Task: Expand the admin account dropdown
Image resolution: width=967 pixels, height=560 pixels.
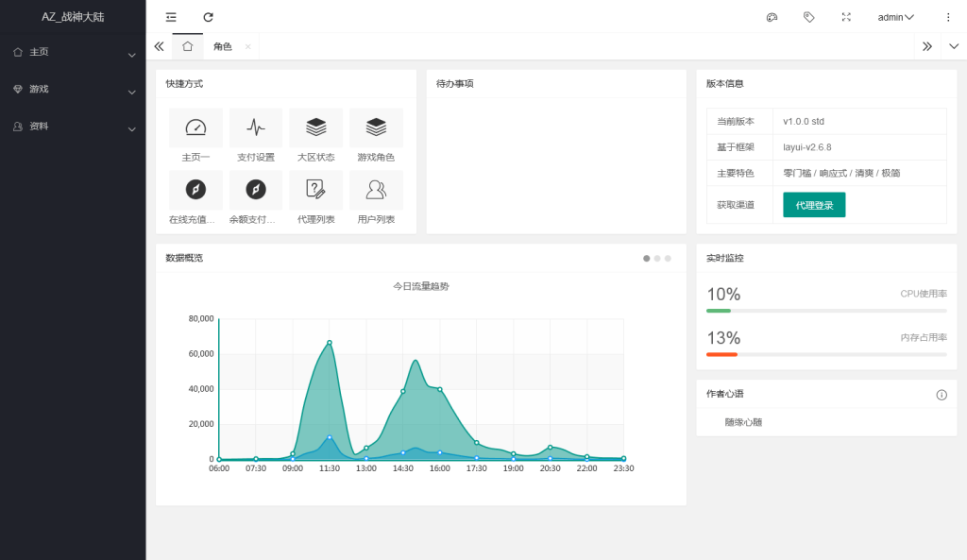Action: pyautogui.click(x=894, y=17)
